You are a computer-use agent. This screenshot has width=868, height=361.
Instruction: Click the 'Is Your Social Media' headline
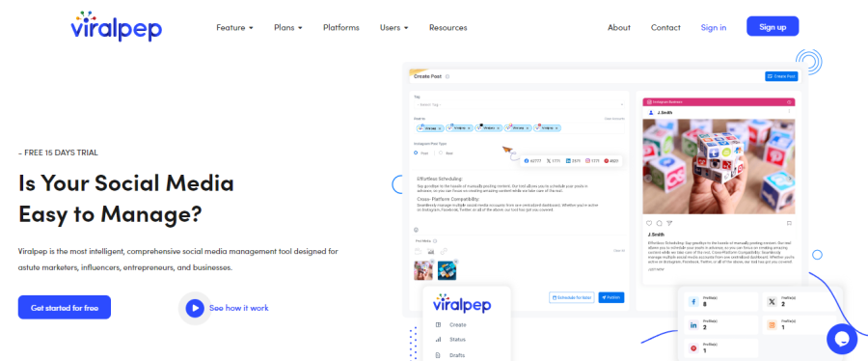pyautogui.click(x=126, y=182)
